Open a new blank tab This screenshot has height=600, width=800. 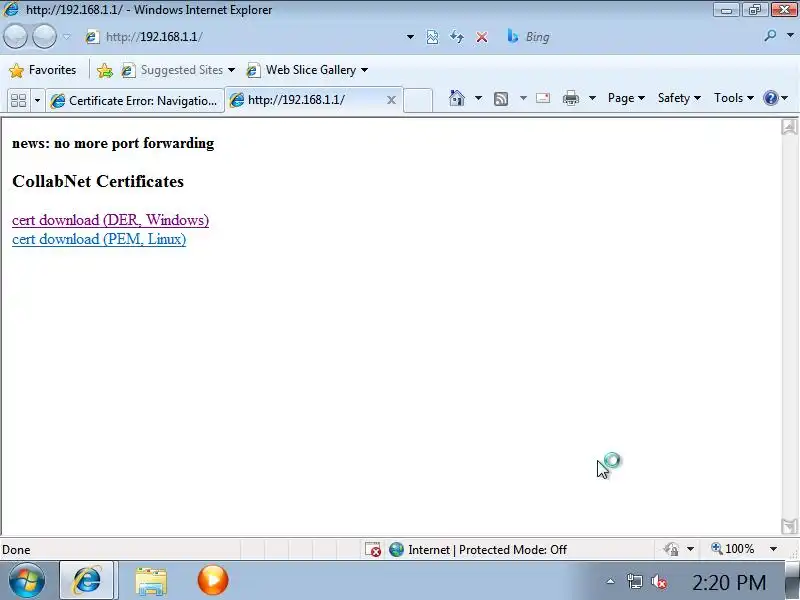pyautogui.click(x=418, y=100)
